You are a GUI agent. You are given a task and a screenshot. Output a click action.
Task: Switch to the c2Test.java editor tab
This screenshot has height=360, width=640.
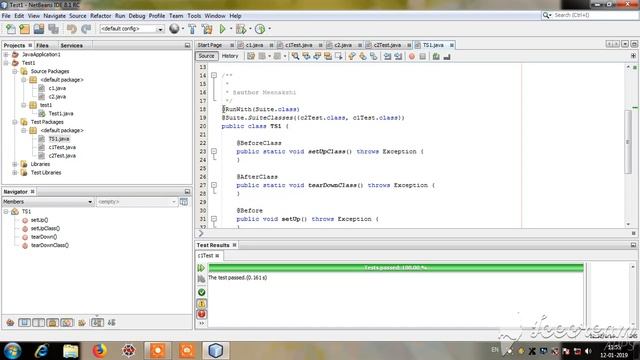(x=387, y=45)
